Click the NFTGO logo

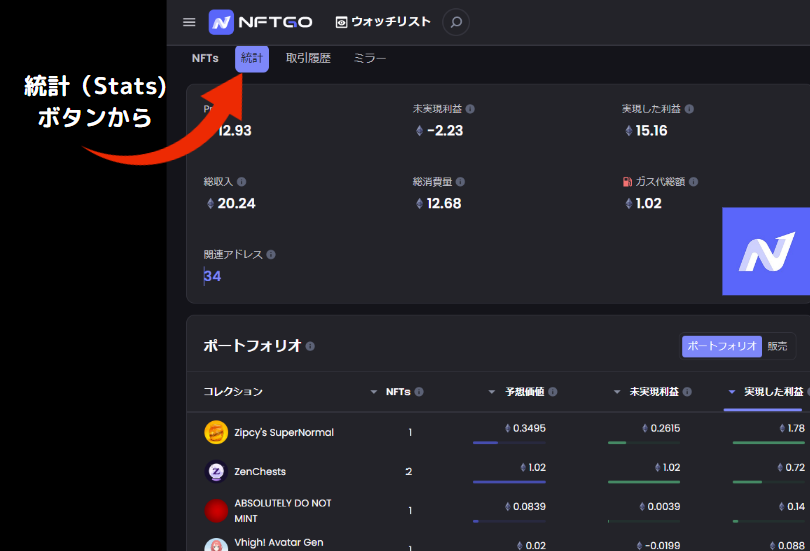point(260,22)
